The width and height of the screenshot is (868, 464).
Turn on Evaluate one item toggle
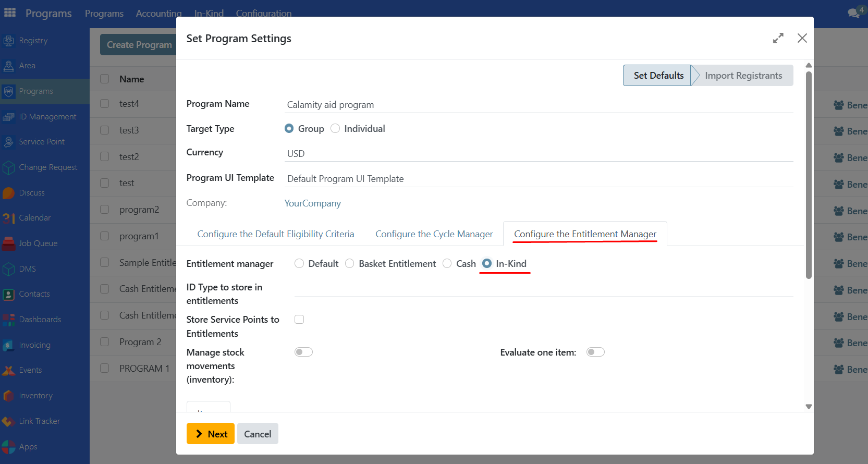(595, 352)
